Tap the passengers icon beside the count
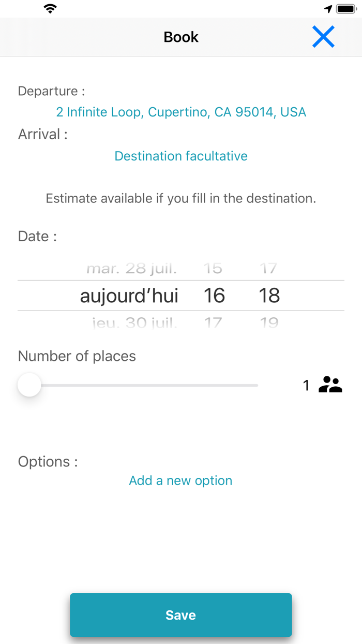Screen dimensions: 362x644 [x=330, y=385]
